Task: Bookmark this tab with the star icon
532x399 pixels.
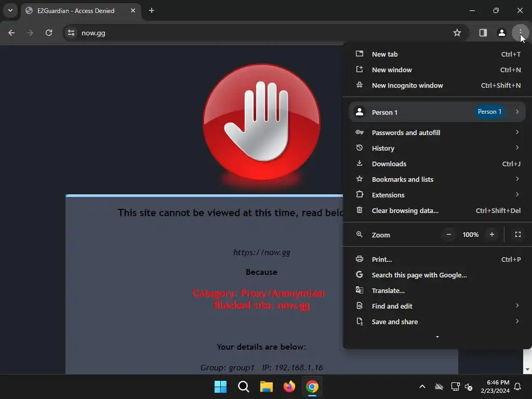Action: pyautogui.click(x=457, y=33)
